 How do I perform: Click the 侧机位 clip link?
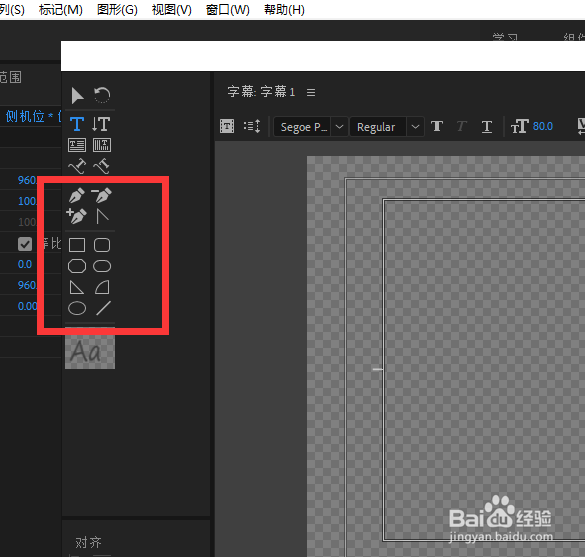(x=33, y=116)
